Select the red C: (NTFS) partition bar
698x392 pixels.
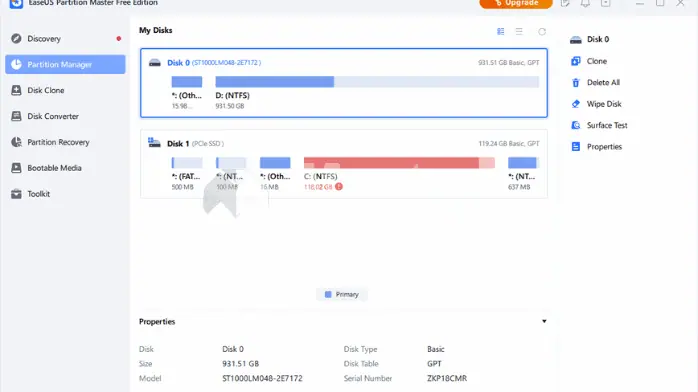point(399,163)
